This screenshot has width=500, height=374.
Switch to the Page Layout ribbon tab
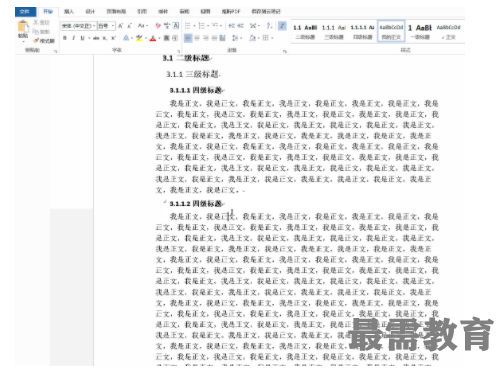[116, 12]
